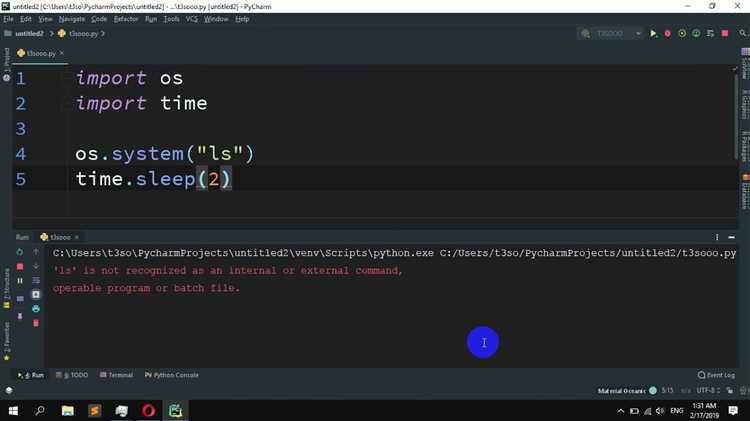Open the Tools menu
The width and height of the screenshot is (750, 421).
coord(171,19)
